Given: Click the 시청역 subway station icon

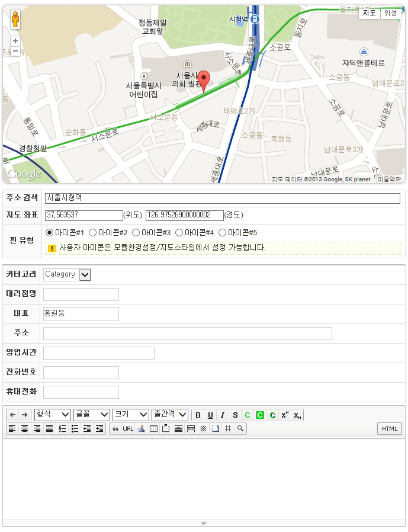Looking at the screenshot, I should tap(255, 20).
